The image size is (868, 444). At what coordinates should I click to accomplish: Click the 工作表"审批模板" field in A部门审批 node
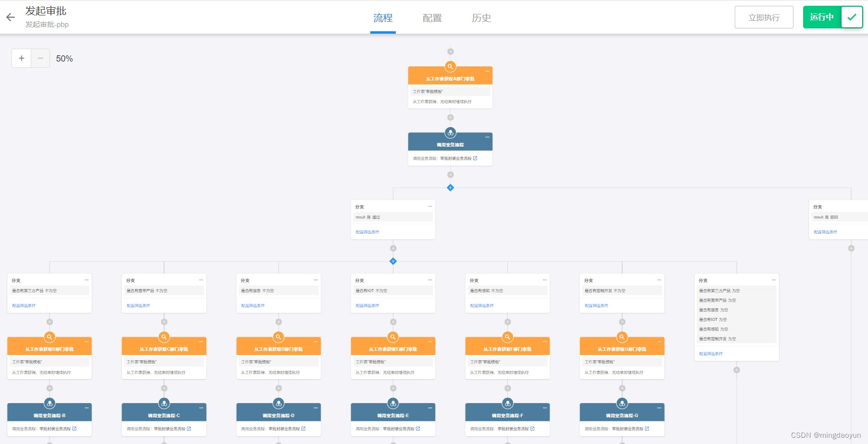(450, 91)
